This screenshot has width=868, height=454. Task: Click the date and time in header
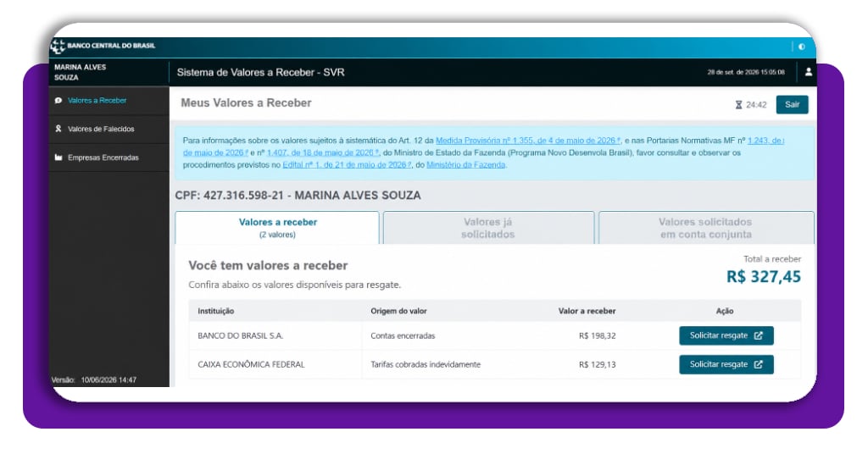point(746,72)
